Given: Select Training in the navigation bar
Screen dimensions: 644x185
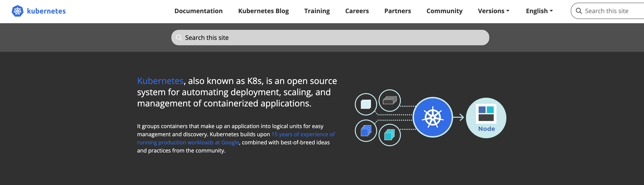Looking at the screenshot, I should click(x=317, y=11).
